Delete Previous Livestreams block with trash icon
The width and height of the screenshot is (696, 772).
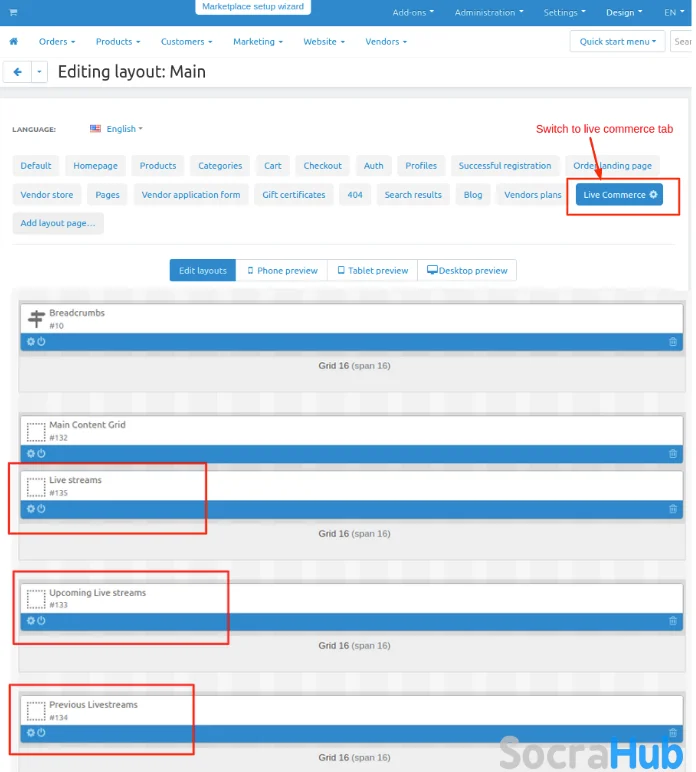(x=673, y=733)
